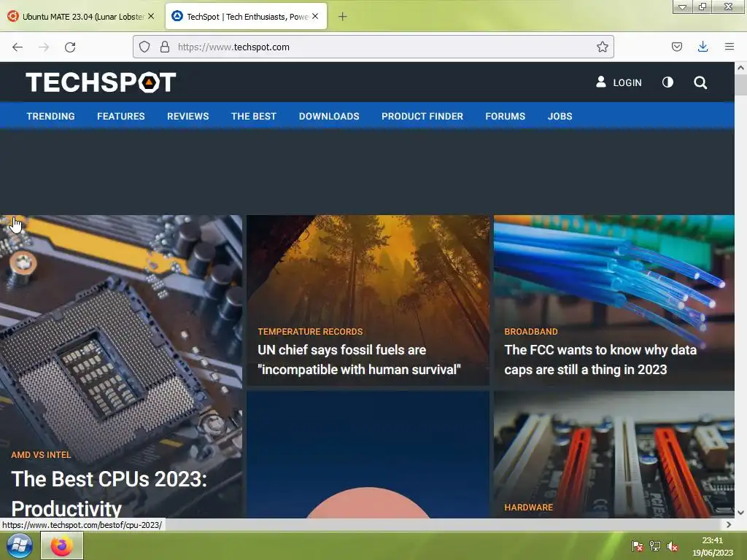Open the TRENDING menu item
Image resolution: width=747 pixels, height=560 pixels.
pyautogui.click(x=50, y=116)
